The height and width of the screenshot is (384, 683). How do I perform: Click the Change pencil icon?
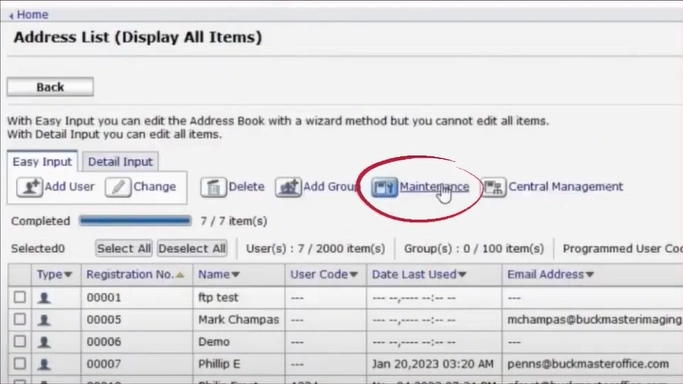tap(118, 187)
